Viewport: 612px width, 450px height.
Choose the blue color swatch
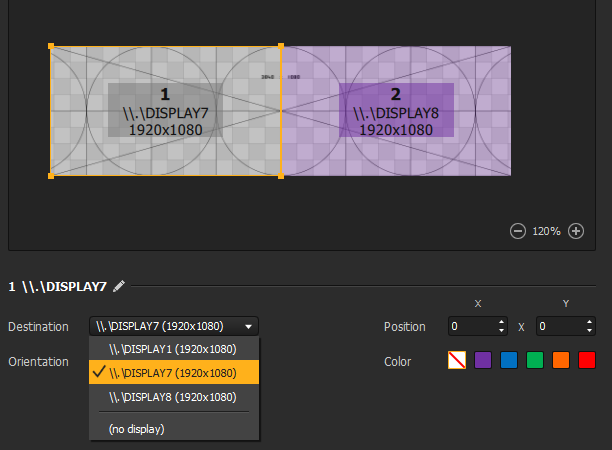click(509, 360)
